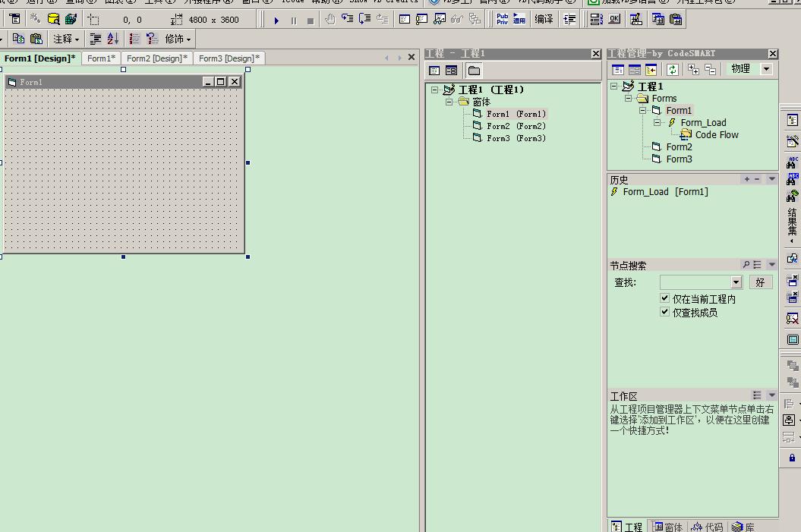This screenshot has width=801, height=532.
Task: Click the 编译 compile toolbar button
Action: coord(544,20)
